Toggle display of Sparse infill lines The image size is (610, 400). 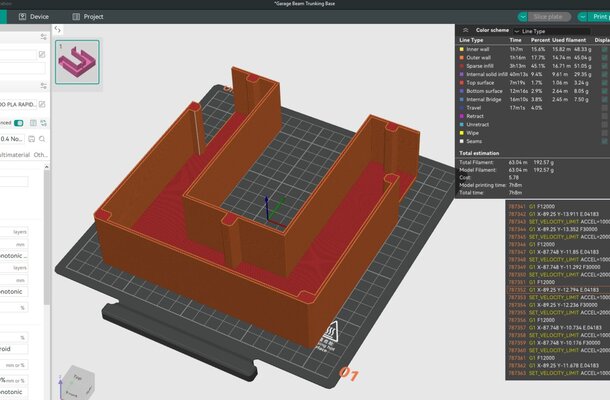[604, 66]
